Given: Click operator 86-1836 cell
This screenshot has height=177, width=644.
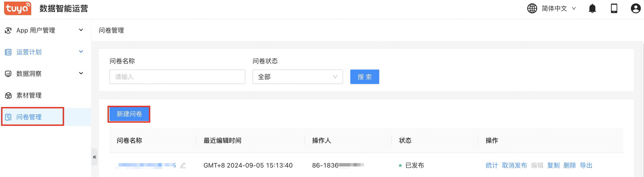Looking at the screenshot, I should tap(338, 165).
